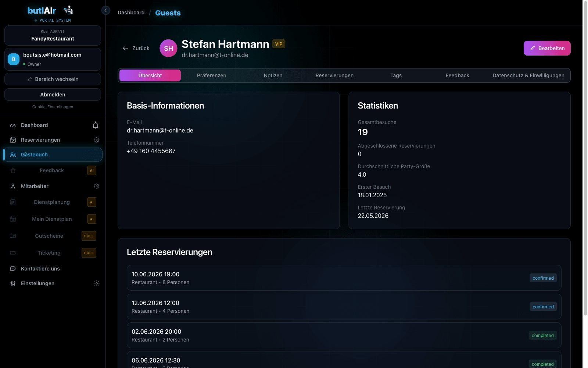Open Gutscheine in the sidebar

coord(49,236)
